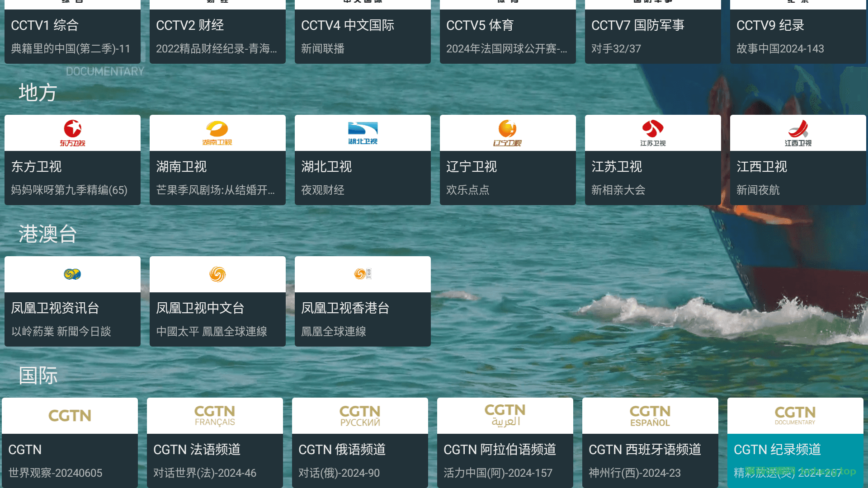Click program text 世界观察-20240605
Image resolution: width=868 pixels, height=488 pixels.
[x=55, y=473]
